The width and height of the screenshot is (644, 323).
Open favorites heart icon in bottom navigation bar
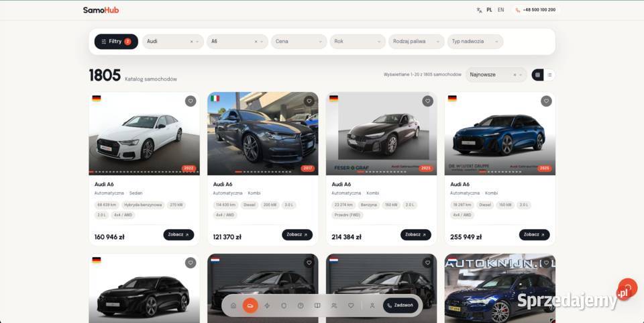pos(351,306)
